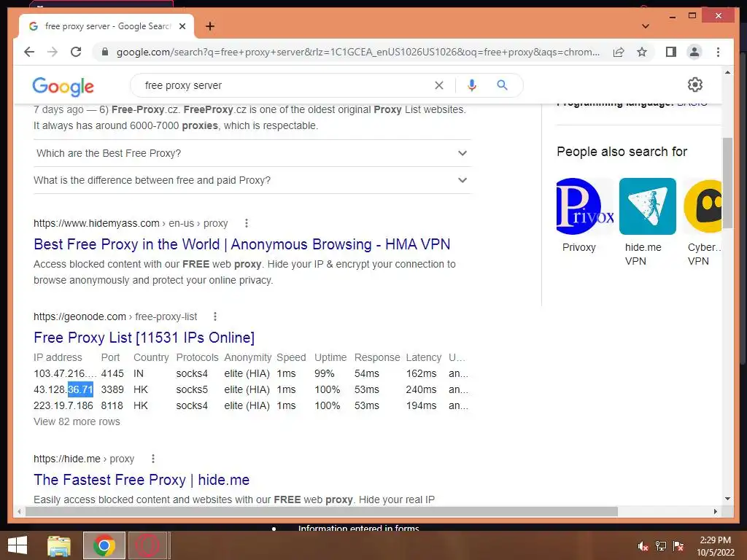Select the Privoxy thumbnail
Image resolution: width=747 pixels, height=560 pixels.
click(584, 206)
